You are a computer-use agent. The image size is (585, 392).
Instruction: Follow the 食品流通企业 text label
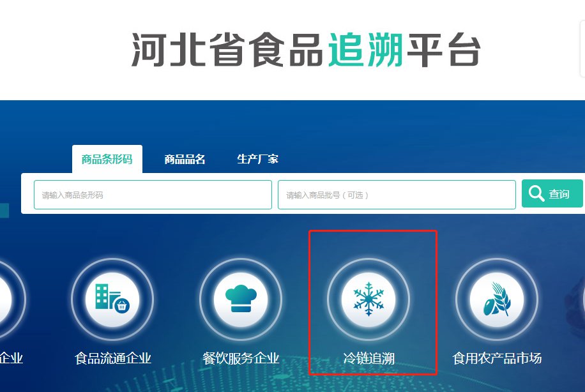(112, 358)
